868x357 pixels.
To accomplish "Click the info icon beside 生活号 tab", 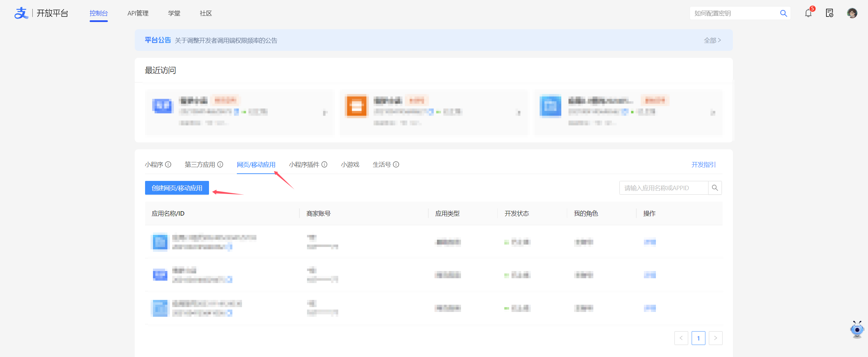I will (x=397, y=164).
